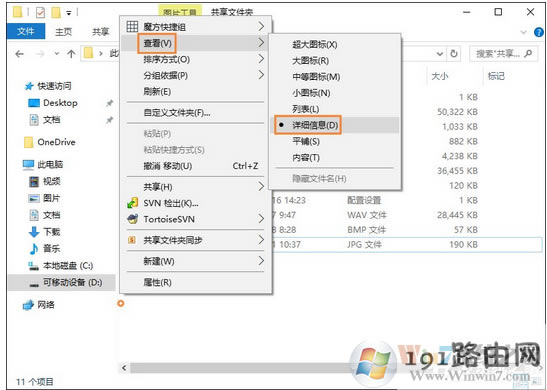Expand the 分组依据(P) submenu arrow
Screen dimensions: 547x390
[x=261, y=75]
